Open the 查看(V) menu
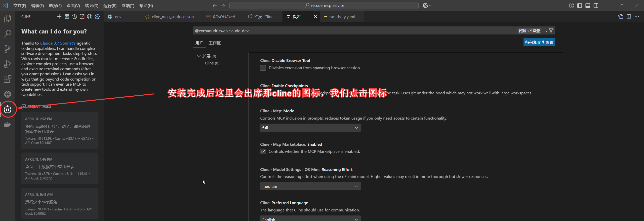 [73, 6]
